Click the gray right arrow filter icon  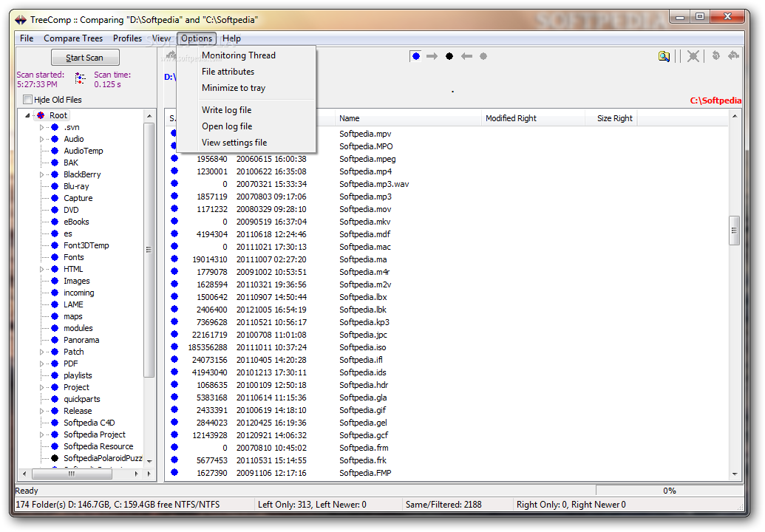[432, 56]
